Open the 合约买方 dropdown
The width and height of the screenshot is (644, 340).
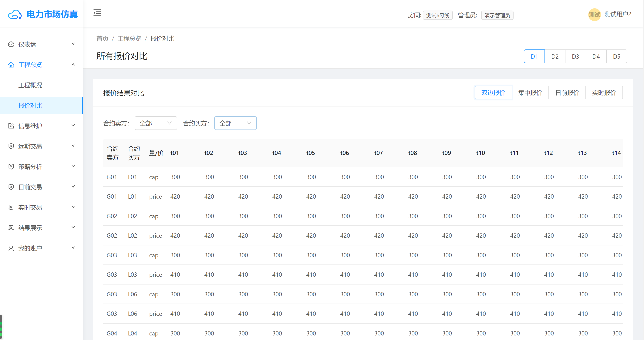point(235,123)
